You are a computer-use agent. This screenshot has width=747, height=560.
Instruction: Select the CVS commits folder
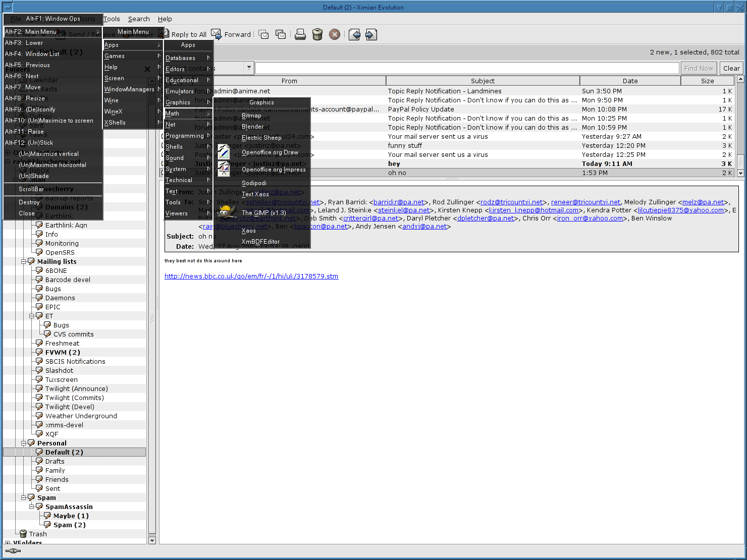[x=74, y=334]
